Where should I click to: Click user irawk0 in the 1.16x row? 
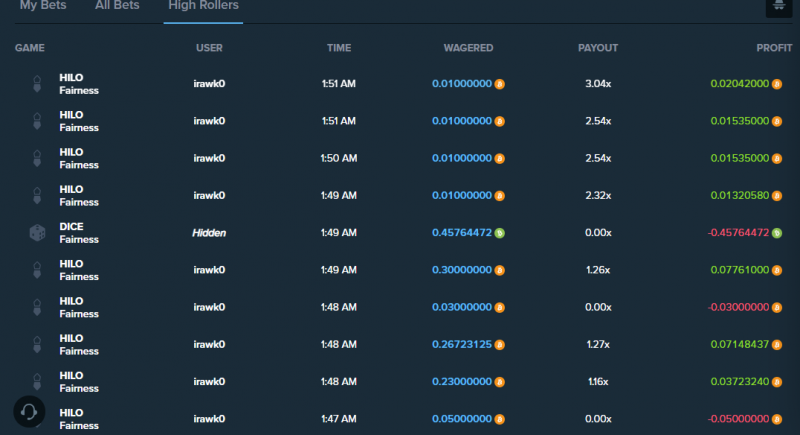click(x=209, y=381)
